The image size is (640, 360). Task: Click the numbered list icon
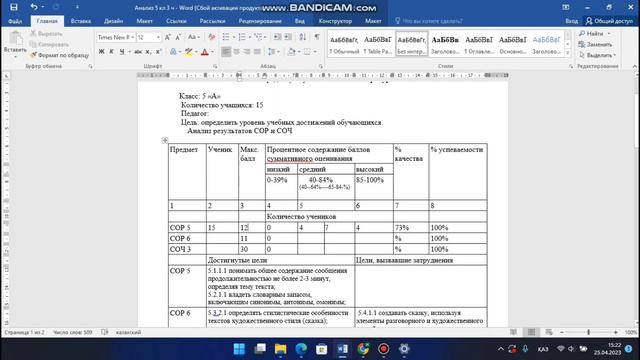click(x=242, y=37)
